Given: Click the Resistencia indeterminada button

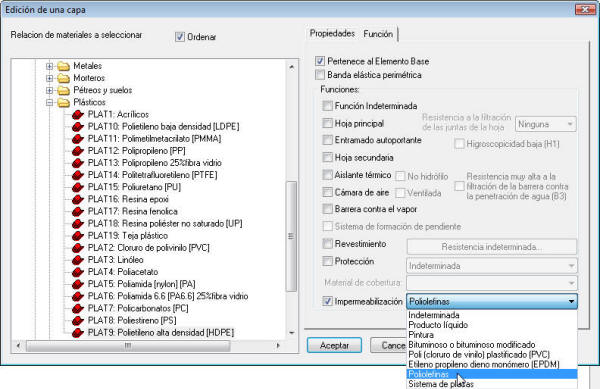Looking at the screenshot, I should pos(492,247).
